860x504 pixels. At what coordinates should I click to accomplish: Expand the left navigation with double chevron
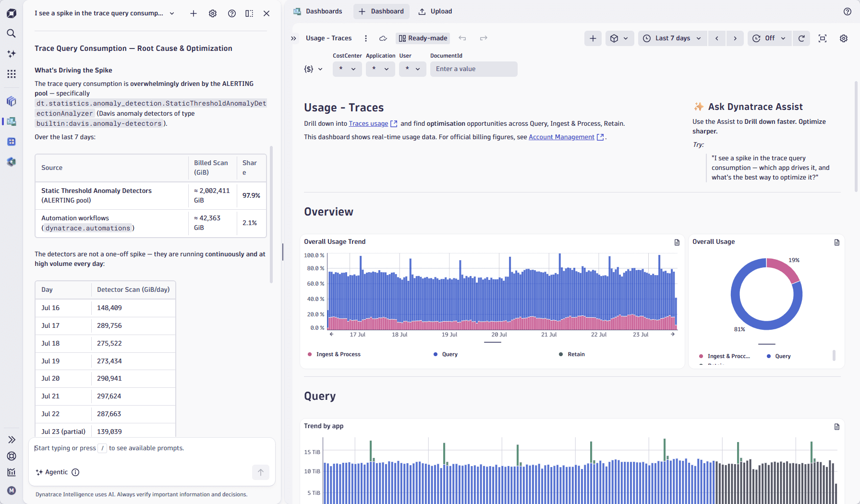12,440
